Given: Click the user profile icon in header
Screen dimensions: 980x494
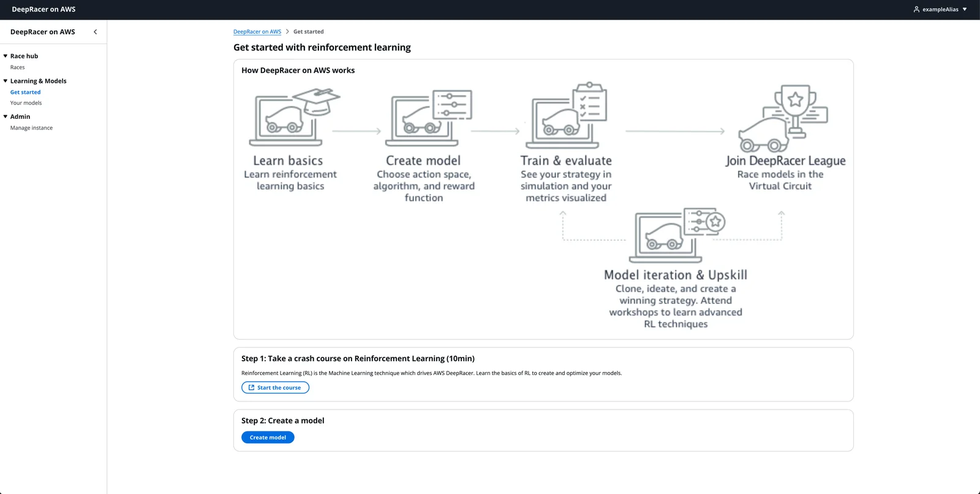Looking at the screenshot, I should coord(916,9).
